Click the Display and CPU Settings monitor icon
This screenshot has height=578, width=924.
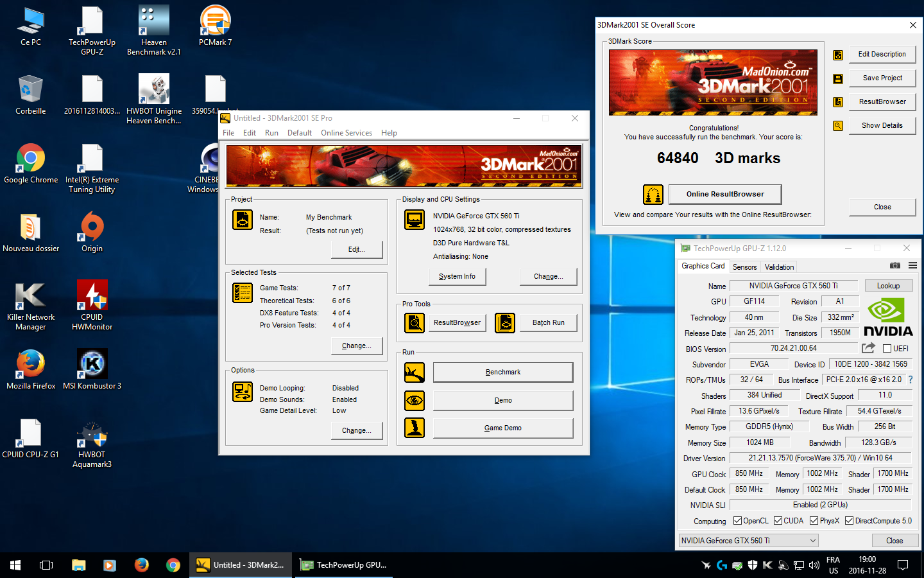click(x=415, y=220)
